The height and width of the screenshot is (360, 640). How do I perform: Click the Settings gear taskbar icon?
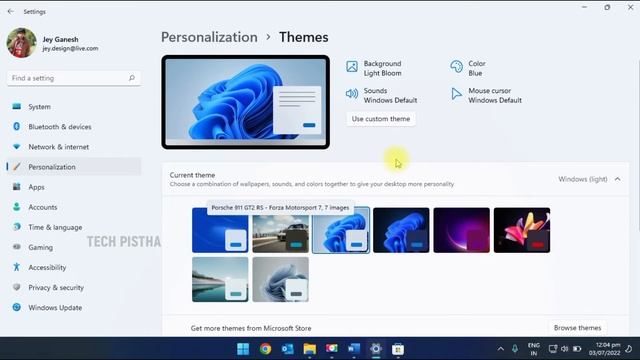[x=376, y=349]
